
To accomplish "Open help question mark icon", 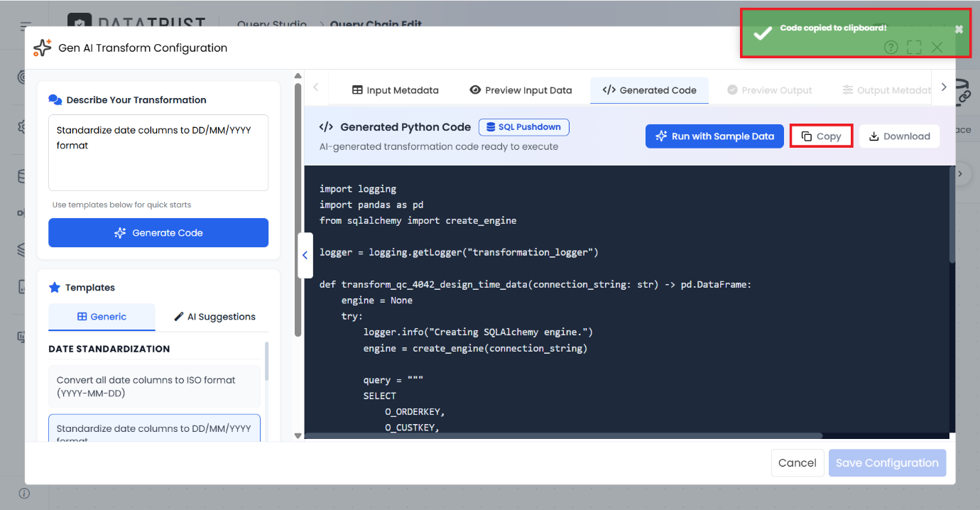I will click(891, 48).
